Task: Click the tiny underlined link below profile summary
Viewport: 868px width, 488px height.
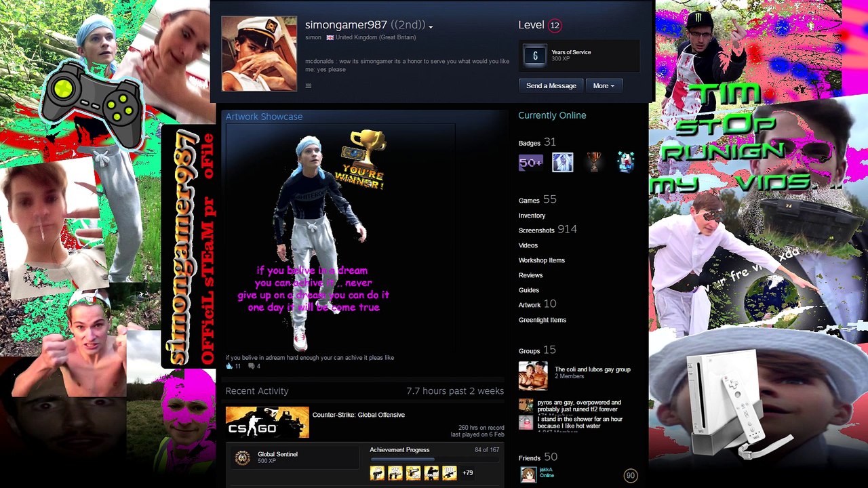Action: coord(308,85)
